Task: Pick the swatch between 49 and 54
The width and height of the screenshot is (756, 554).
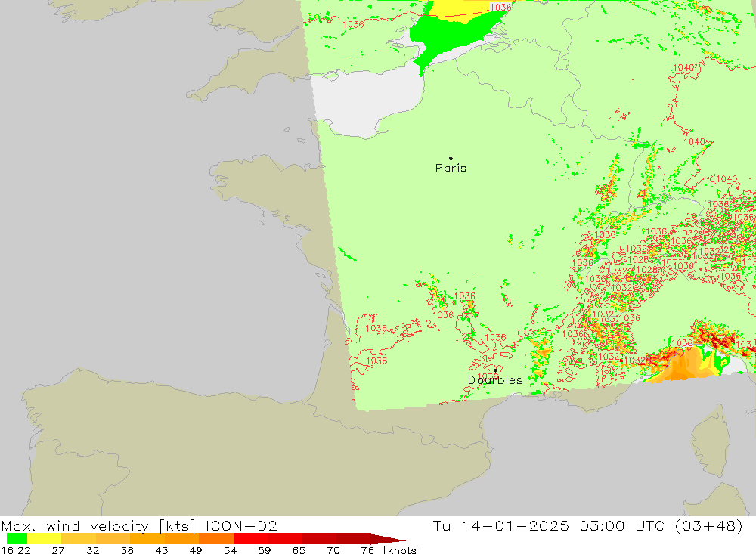Action: coord(216,538)
